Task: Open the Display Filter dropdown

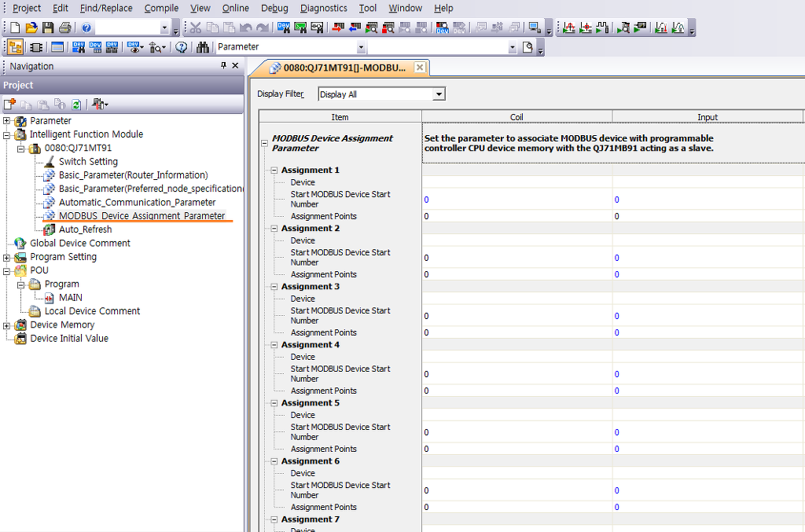Action: coord(439,94)
